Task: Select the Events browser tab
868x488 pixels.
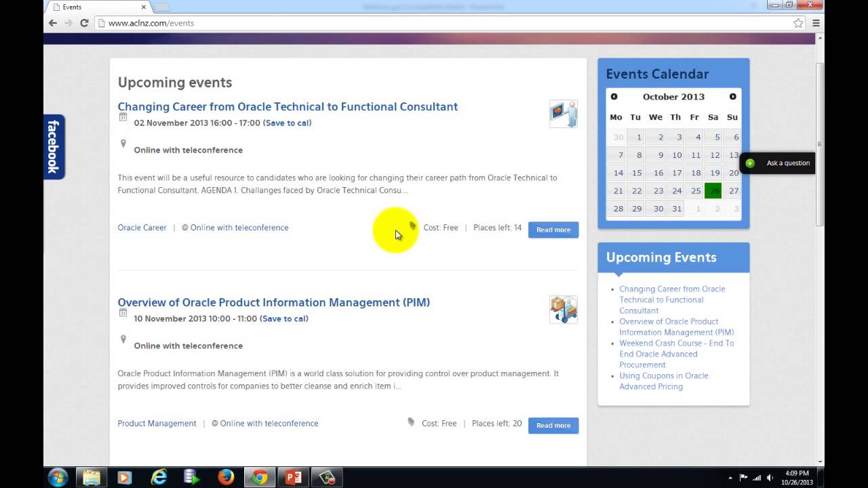Action: 97,7
